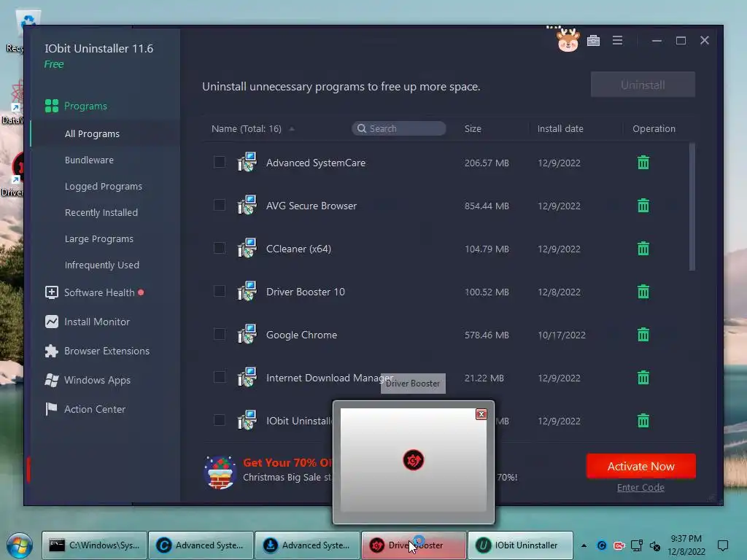Click the blue Advanced SystemCare tray icon

point(602,545)
